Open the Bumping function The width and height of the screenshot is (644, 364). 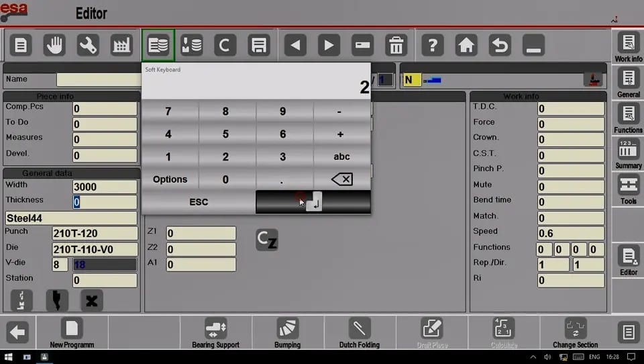tap(288, 332)
